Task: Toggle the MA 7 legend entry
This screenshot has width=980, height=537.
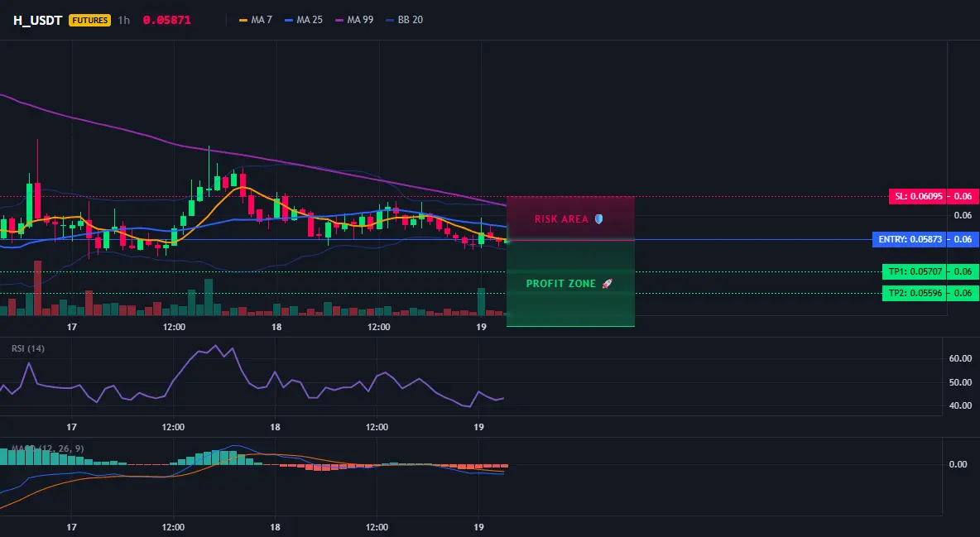Action: coord(256,20)
